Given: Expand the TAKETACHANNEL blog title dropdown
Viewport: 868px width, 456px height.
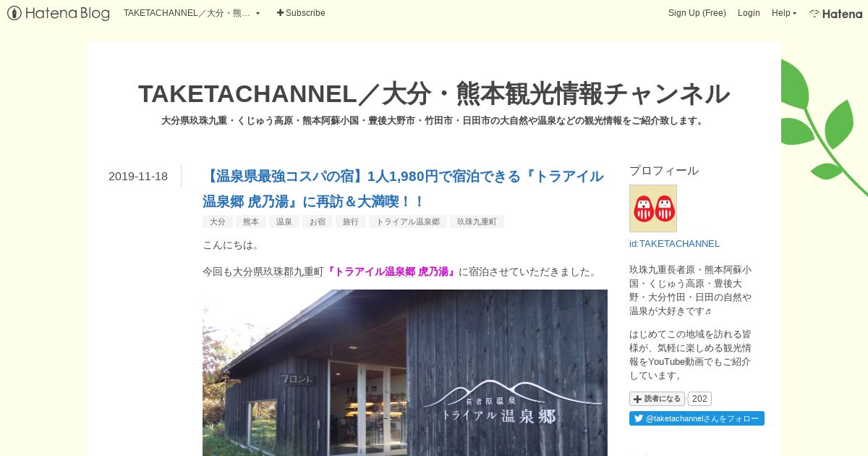Looking at the screenshot, I should pos(192,13).
